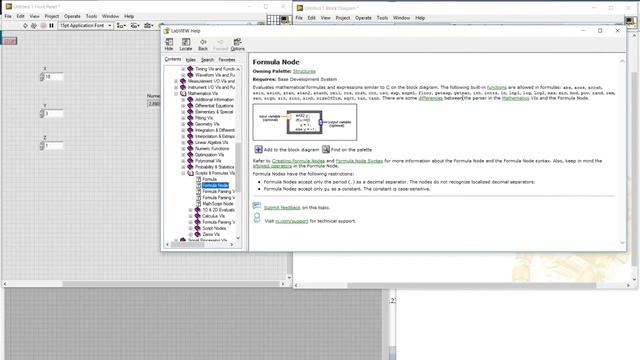Open the Application Font dropdown
640x360 pixels.
pos(86,25)
